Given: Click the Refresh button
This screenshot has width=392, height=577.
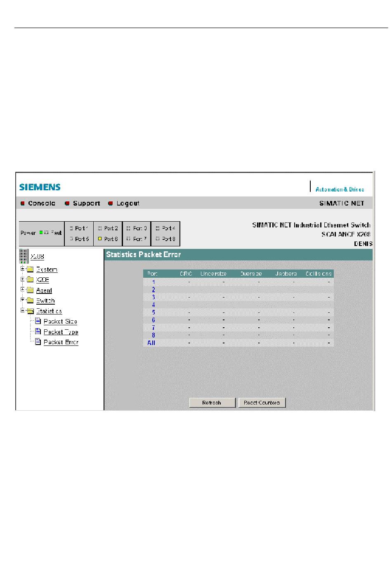Looking at the screenshot, I should click(212, 403).
